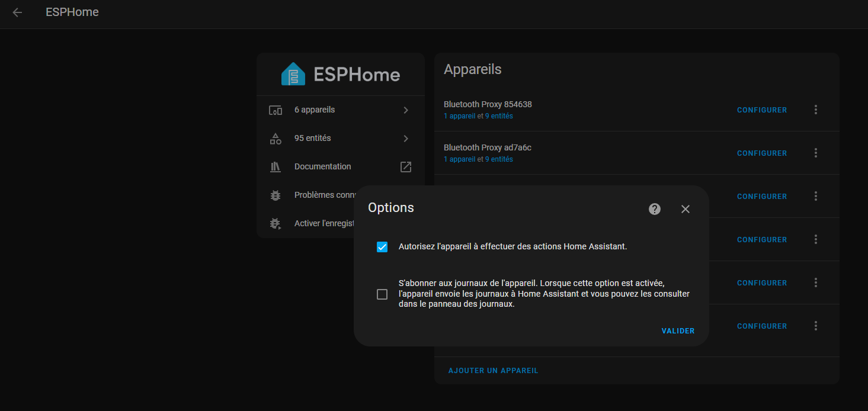Click VALIDER in the Options dialog

pyautogui.click(x=678, y=331)
